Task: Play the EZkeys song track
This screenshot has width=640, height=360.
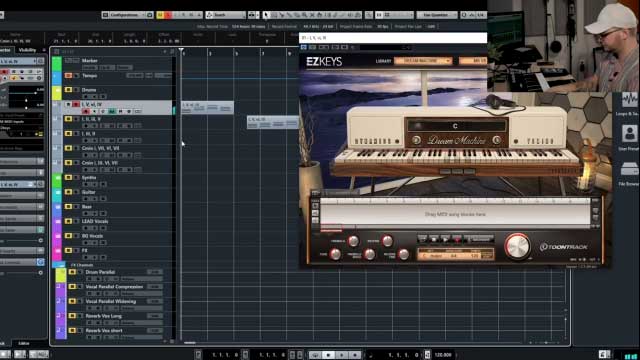Action: 445,239
